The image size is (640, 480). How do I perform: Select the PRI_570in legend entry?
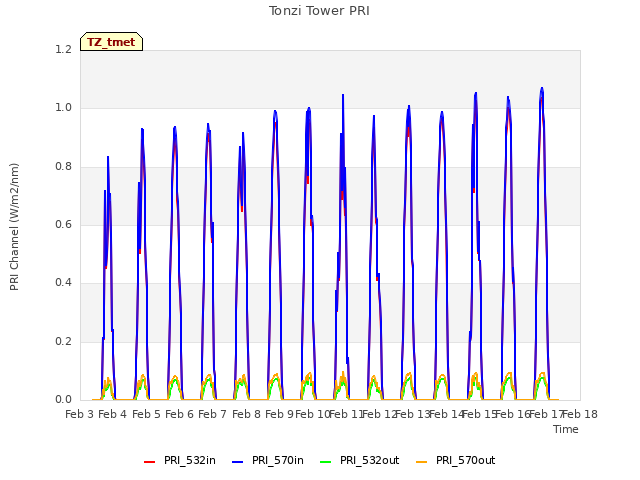[268, 461]
